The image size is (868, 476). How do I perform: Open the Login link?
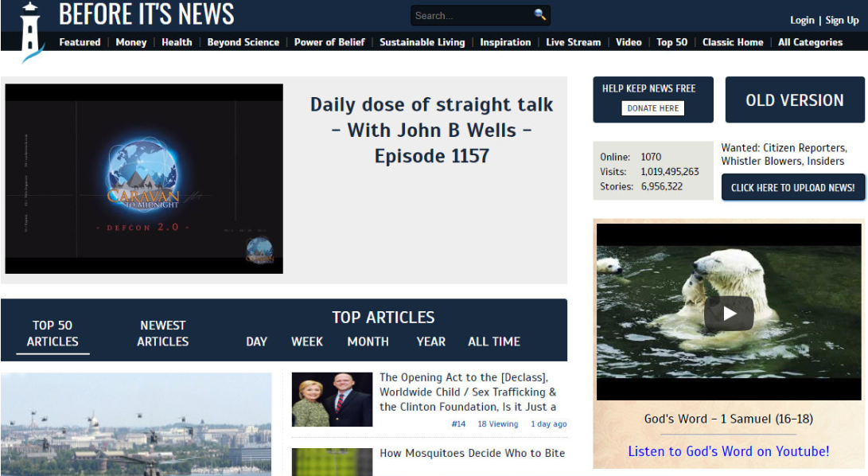[x=802, y=20]
